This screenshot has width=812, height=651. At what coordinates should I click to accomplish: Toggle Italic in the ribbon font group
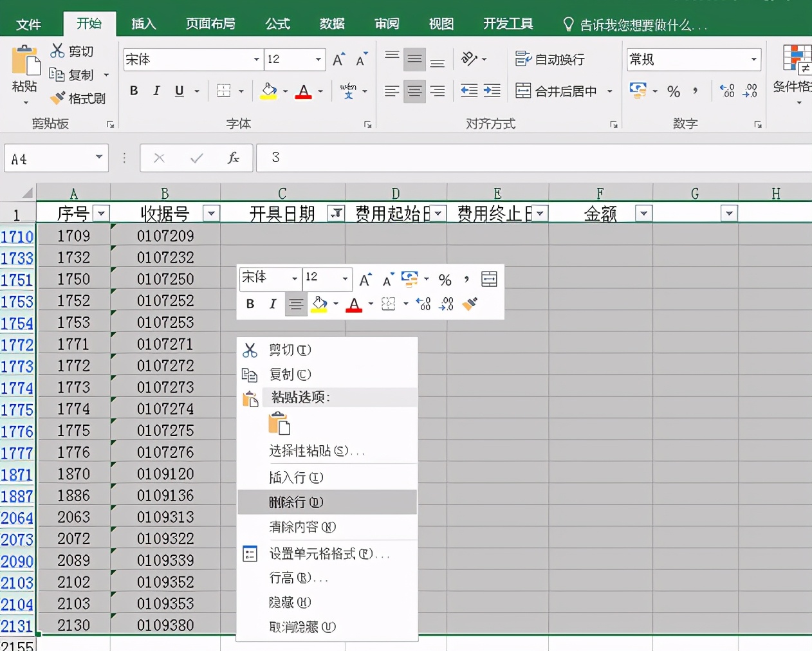tap(156, 91)
